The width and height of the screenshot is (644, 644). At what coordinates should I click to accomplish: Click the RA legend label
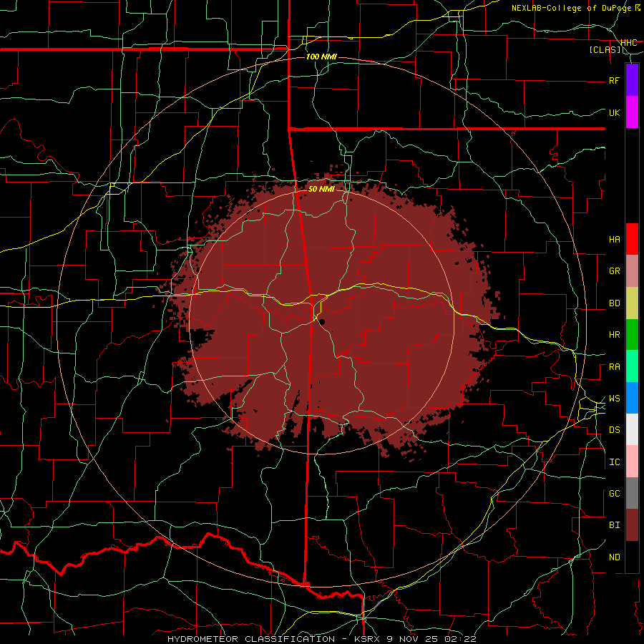tap(614, 367)
